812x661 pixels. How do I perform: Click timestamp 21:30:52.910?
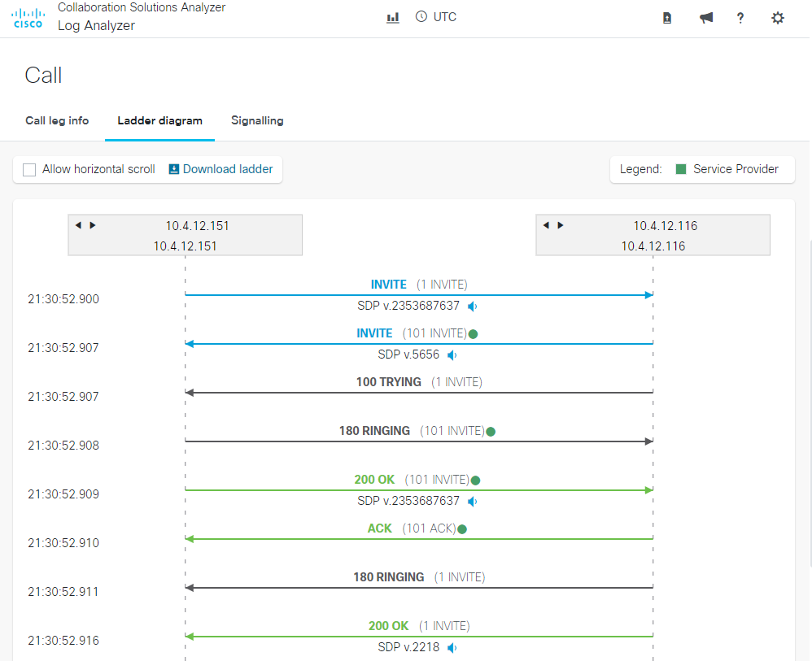63,543
